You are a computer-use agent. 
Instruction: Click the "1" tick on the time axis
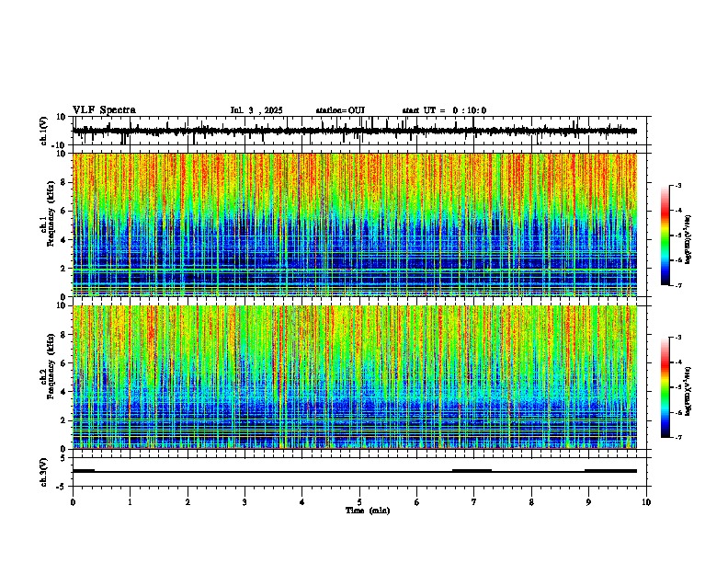pyautogui.click(x=130, y=502)
